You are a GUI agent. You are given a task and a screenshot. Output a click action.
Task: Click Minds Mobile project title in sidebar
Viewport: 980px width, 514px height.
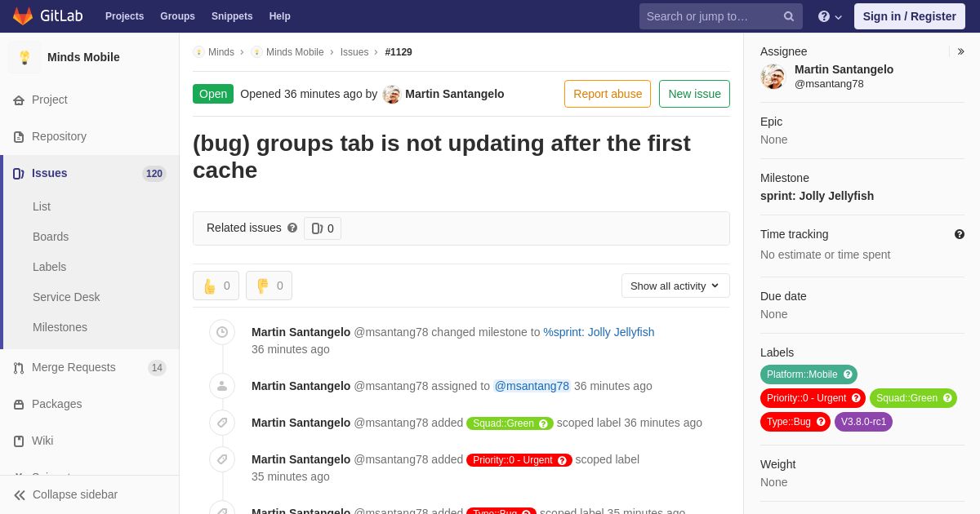pos(83,57)
